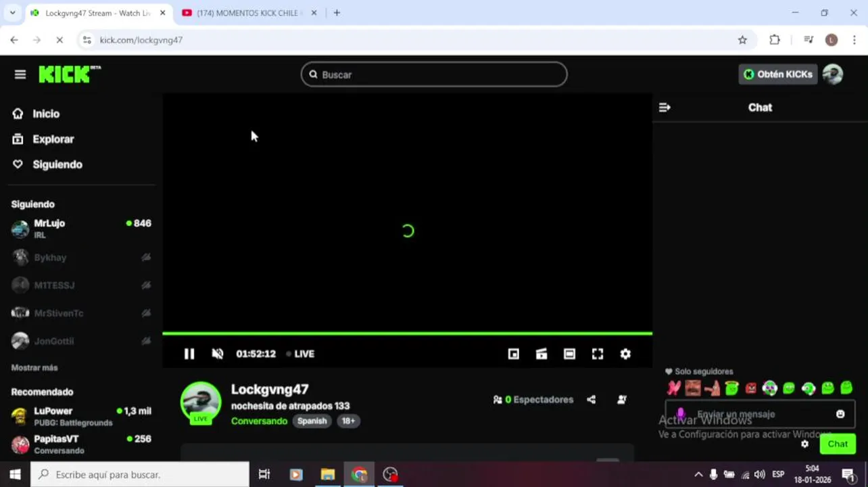Viewport: 868px width, 487px height.
Task: Jump to LIVE indicator
Action: pyautogui.click(x=300, y=354)
